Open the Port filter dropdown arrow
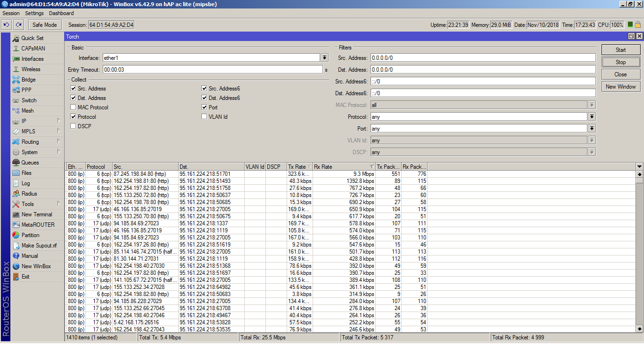 pyautogui.click(x=592, y=129)
